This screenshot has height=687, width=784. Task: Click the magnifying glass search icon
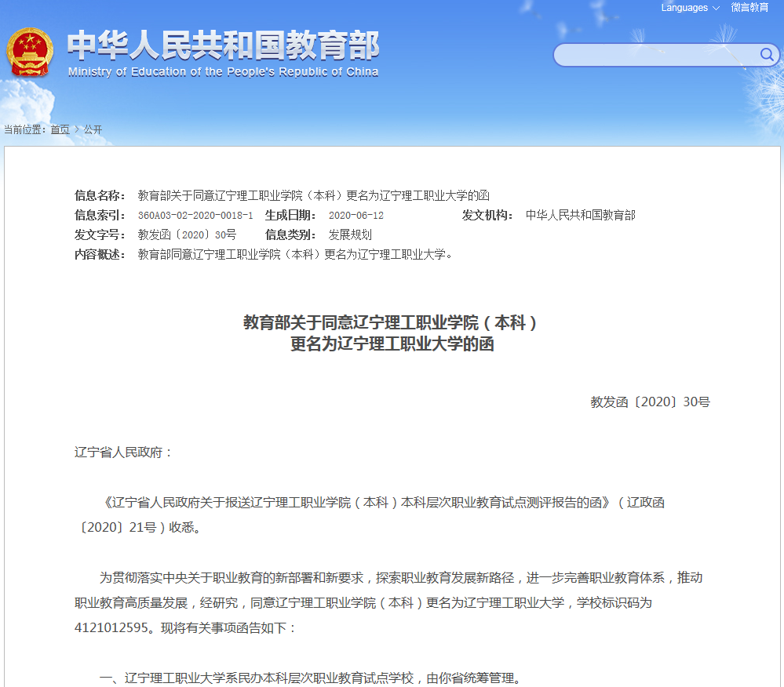click(x=768, y=55)
